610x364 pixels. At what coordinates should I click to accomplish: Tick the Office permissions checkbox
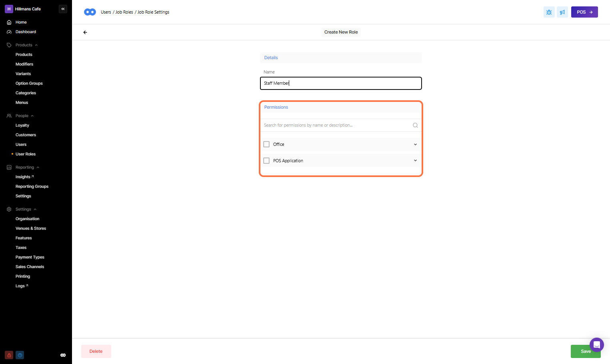[266, 144]
